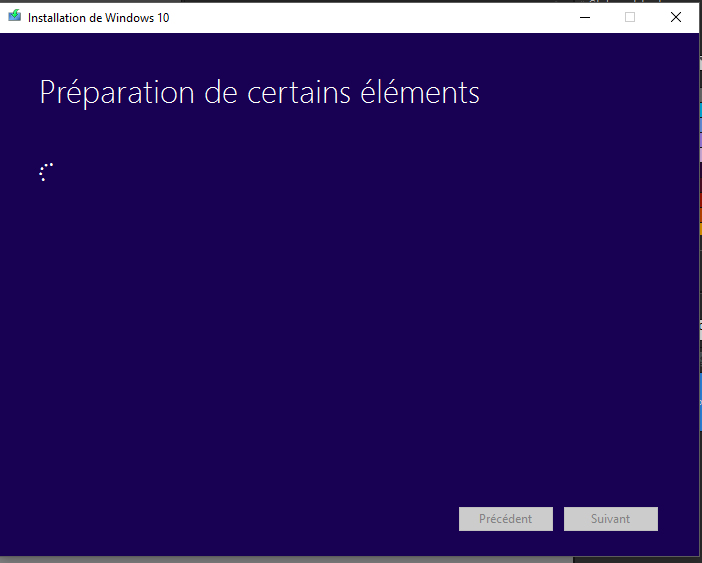Screen dimensions: 702x563
Task: Click the disabled maximize button in title bar
Action: (x=630, y=17)
